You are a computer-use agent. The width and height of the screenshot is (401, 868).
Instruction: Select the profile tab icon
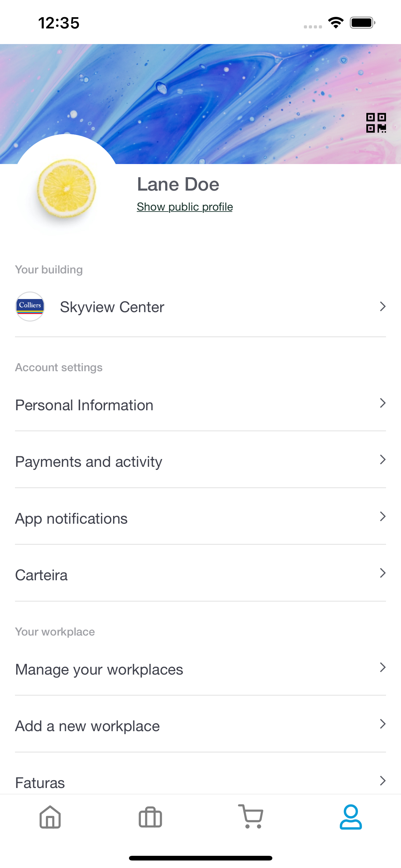[x=350, y=817]
